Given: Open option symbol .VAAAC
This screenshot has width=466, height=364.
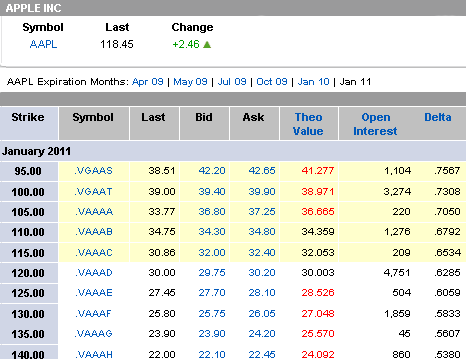Looking at the screenshot, I should point(94,253).
